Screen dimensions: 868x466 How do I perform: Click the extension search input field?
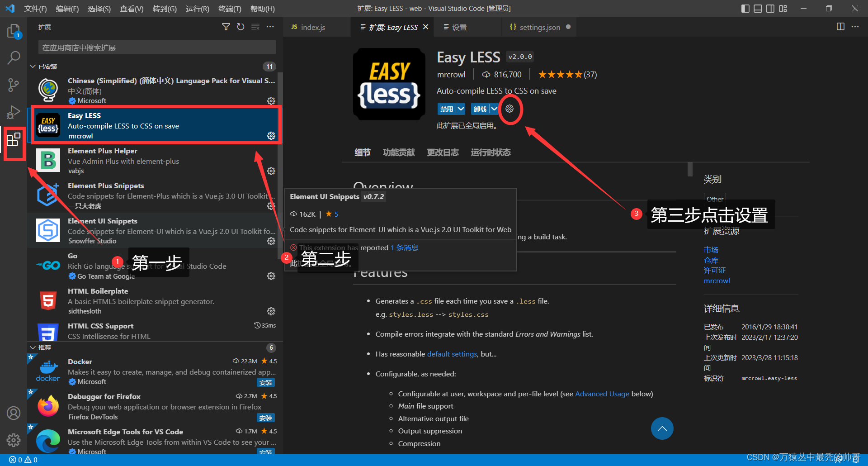157,48
